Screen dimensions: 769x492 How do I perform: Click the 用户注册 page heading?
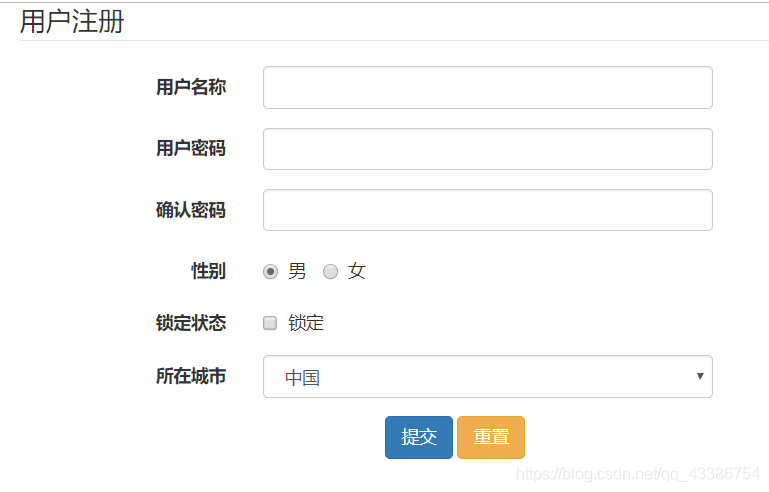coord(72,22)
